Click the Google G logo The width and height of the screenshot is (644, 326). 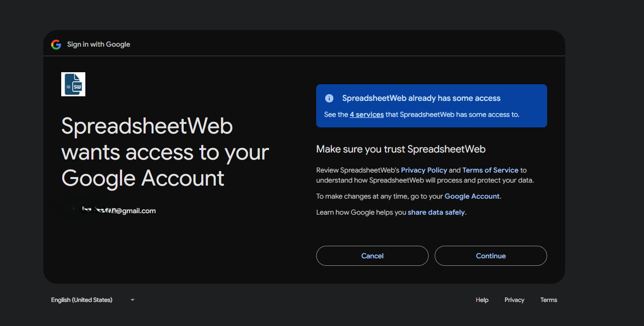(x=56, y=44)
